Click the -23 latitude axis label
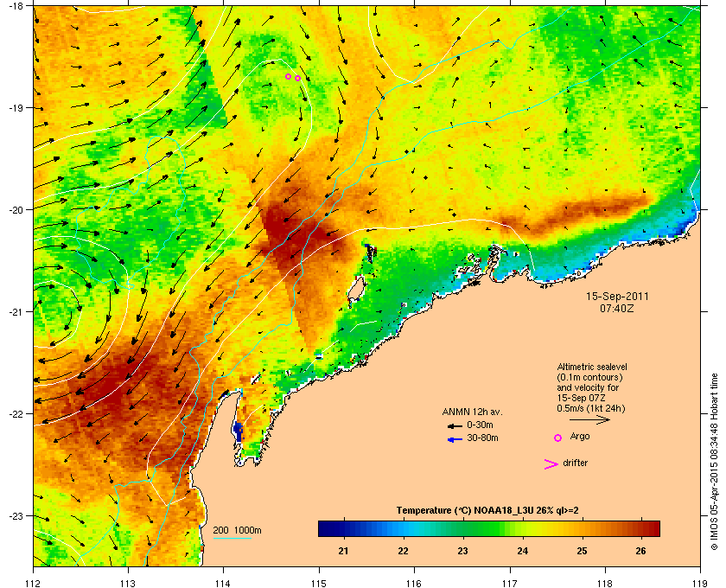Viewport: 726px width, 588px height. [x=16, y=515]
